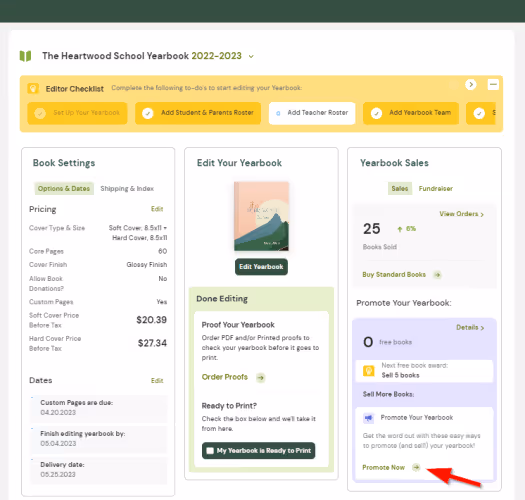525x500 pixels.
Task: Click the Promote Now link
Action: [x=384, y=468]
